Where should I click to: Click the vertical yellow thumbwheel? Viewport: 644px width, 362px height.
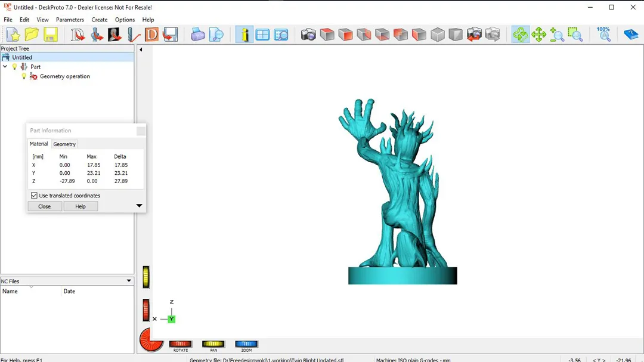point(146,277)
